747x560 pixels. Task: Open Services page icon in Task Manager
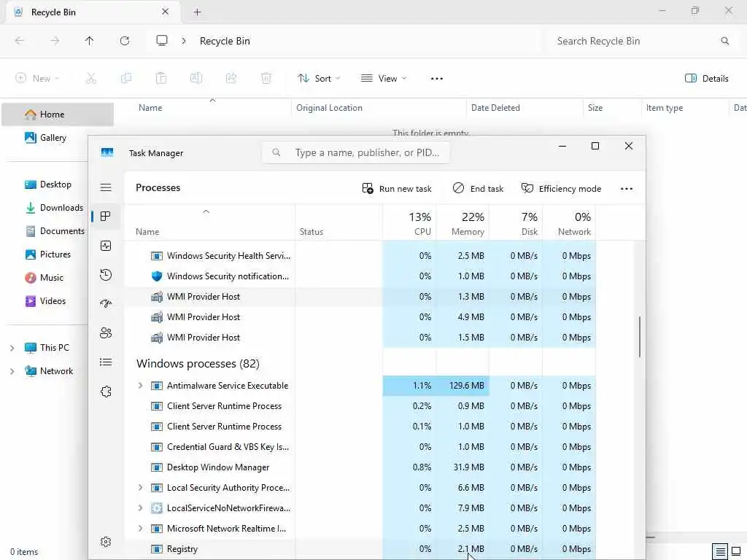(106, 392)
